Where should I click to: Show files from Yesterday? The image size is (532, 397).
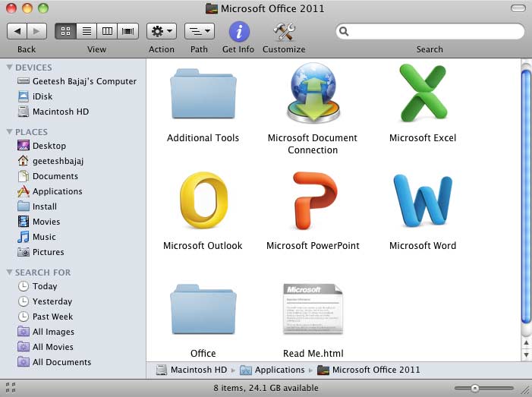coord(45,301)
